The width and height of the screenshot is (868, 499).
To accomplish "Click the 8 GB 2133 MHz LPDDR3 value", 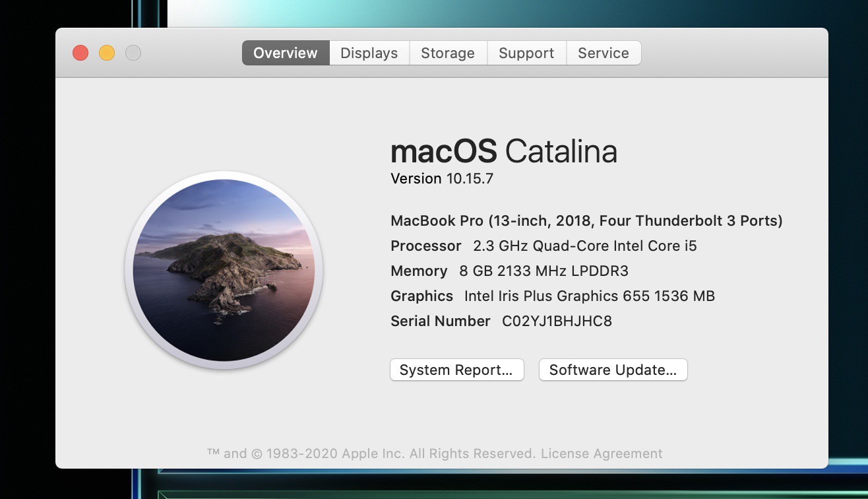I will tap(543, 271).
